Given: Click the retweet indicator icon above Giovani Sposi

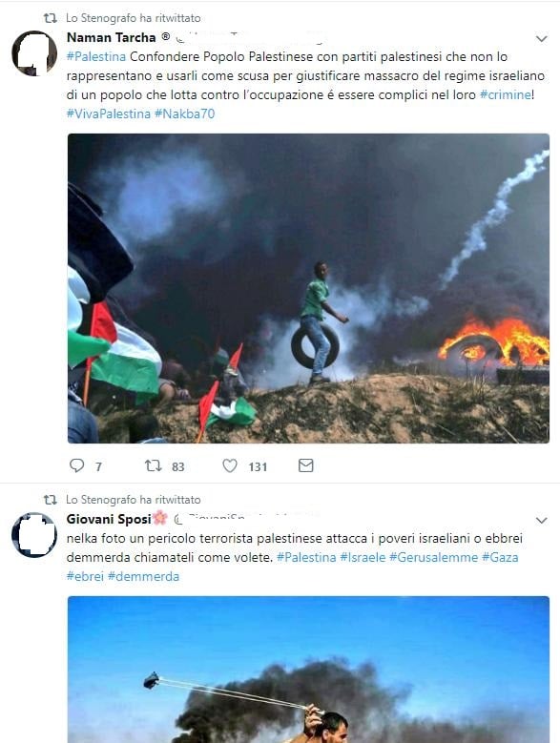Looking at the screenshot, I should coord(51,500).
